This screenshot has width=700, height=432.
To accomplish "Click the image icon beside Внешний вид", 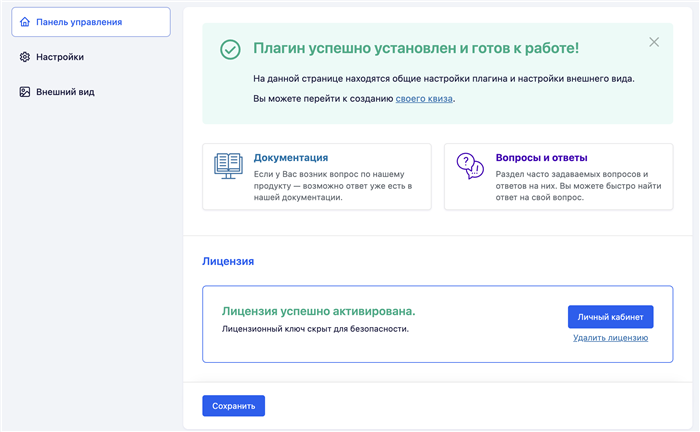I will 25,92.
